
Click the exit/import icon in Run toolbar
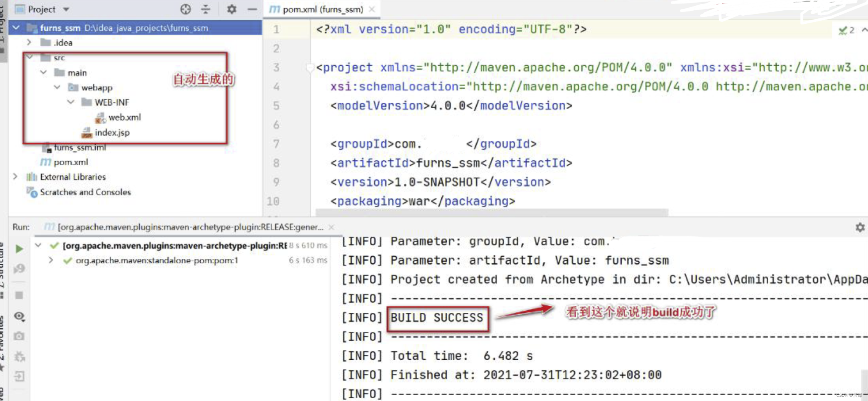(x=19, y=376)
